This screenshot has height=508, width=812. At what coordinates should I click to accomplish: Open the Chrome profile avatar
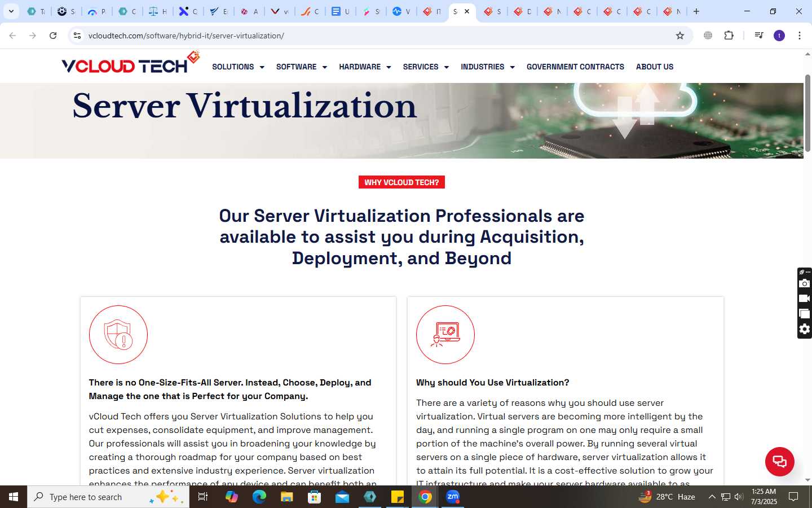click(x=779, y=36)
